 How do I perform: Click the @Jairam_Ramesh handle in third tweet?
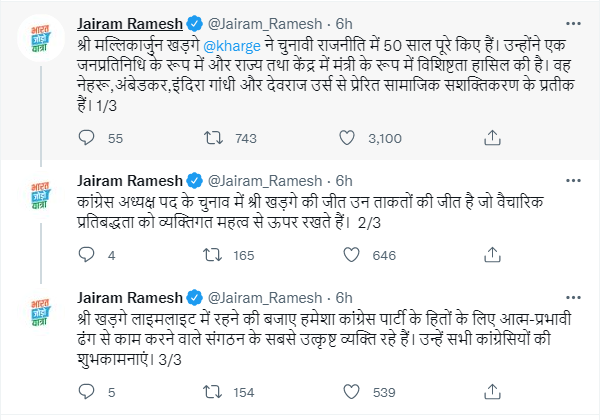point(267,298)
